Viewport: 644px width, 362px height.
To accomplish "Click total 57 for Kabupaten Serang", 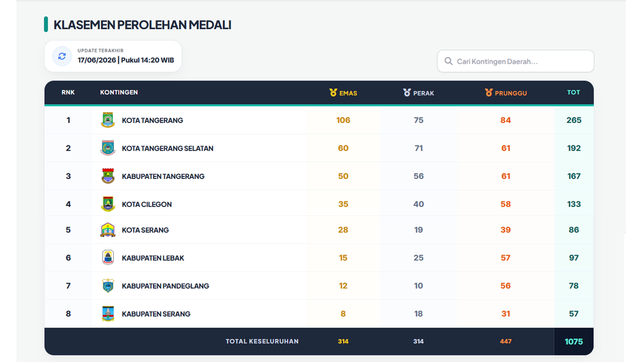I will 574,314.
